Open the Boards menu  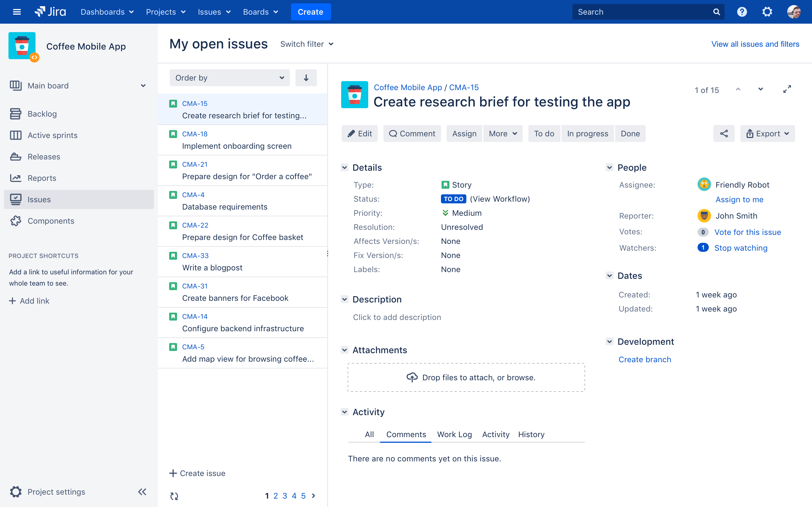[x=261, y=12]
